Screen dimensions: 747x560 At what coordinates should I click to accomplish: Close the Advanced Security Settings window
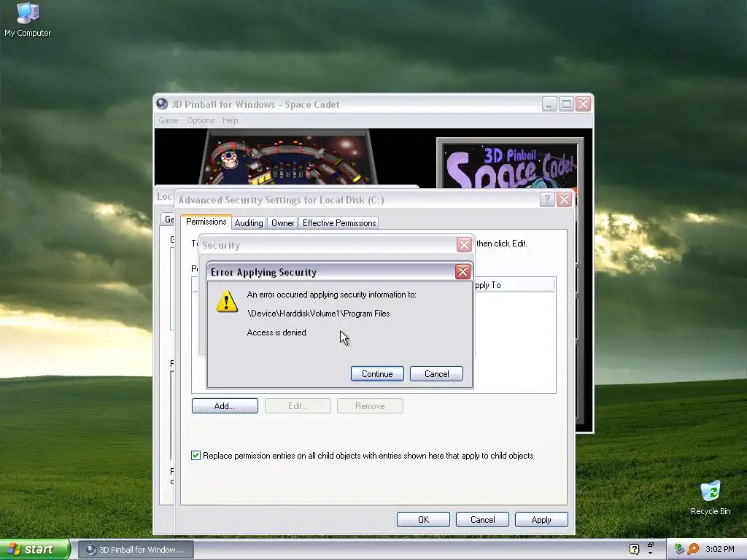[564, 200]
